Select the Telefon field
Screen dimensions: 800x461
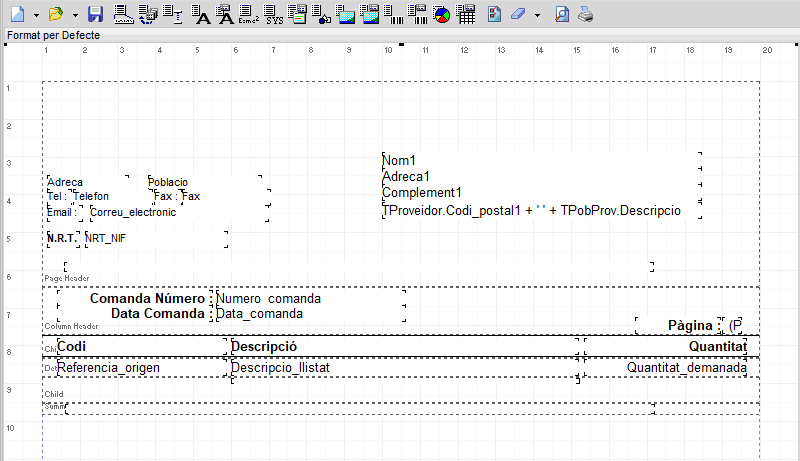(113, 196)
